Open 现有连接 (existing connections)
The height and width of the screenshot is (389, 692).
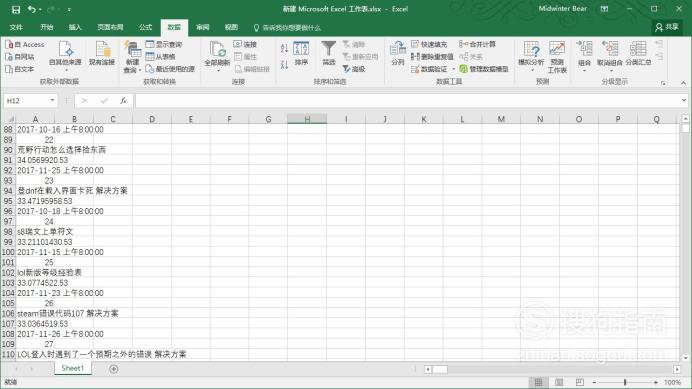[x=102, y=54]
